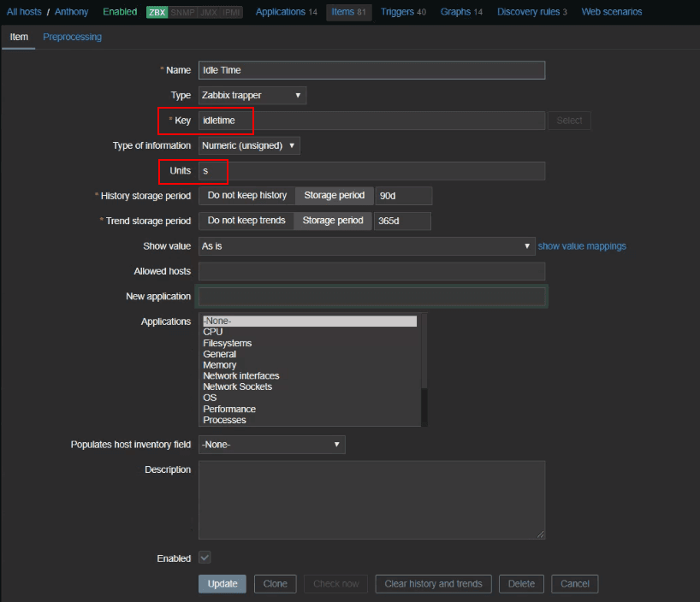The image size is (700, 602).
Task: Expand the Populates host inventory field dropdown
Action: click(x=271, y=445)
